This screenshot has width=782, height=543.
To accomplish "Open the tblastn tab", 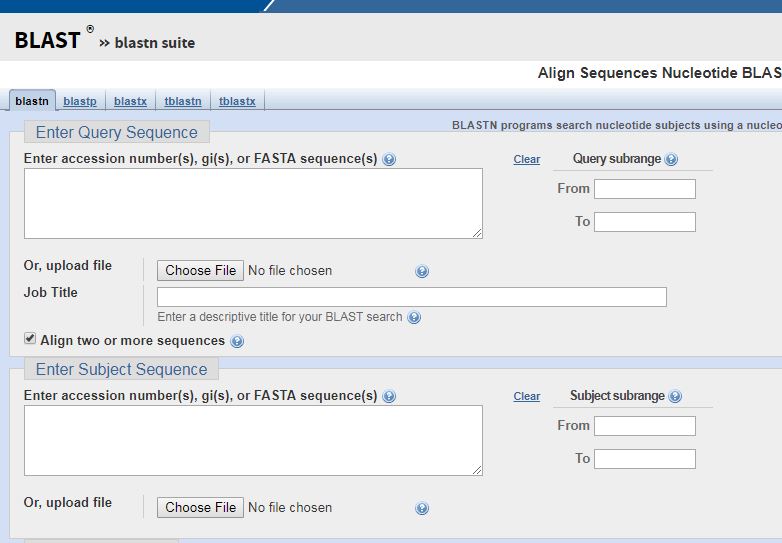I will 183,101.
